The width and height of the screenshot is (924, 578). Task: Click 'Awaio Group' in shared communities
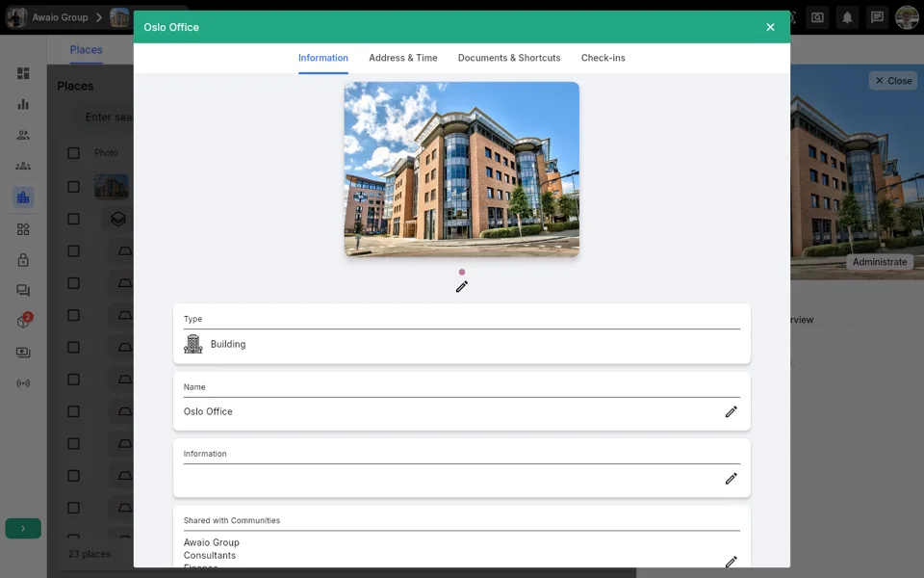212,542
